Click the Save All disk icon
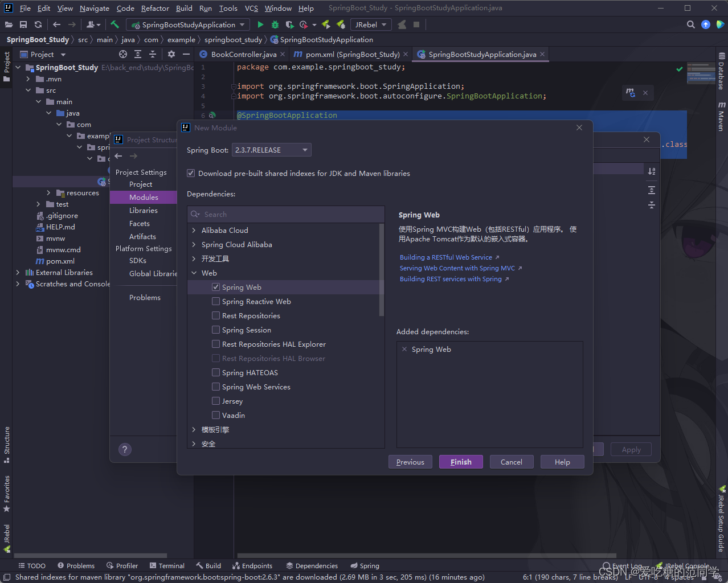The image size is (728, 583). tap(23, 24)
